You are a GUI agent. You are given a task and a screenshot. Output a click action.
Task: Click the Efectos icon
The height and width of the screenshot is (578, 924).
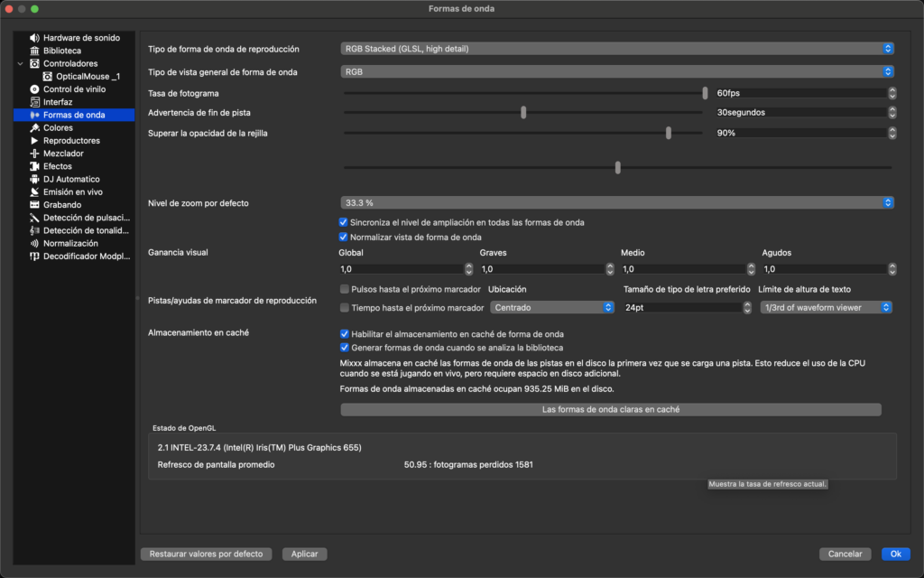pyautogui.click(x=34, y=166)
